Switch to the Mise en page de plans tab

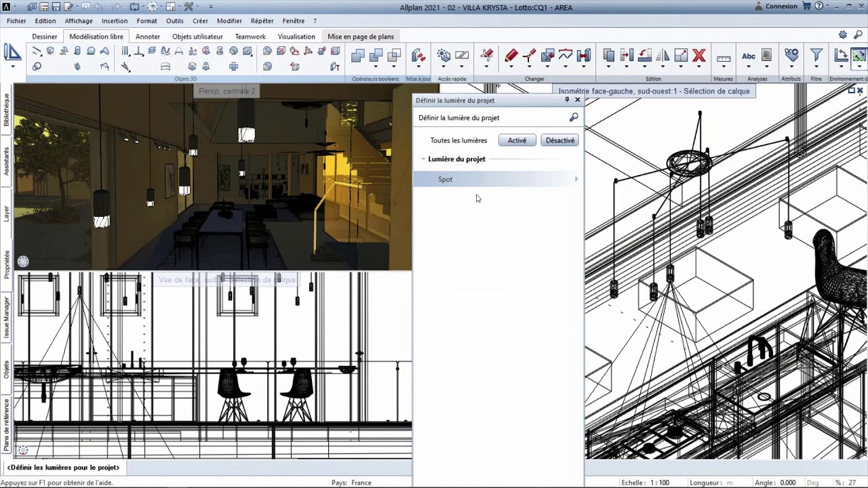click(361, 37)
